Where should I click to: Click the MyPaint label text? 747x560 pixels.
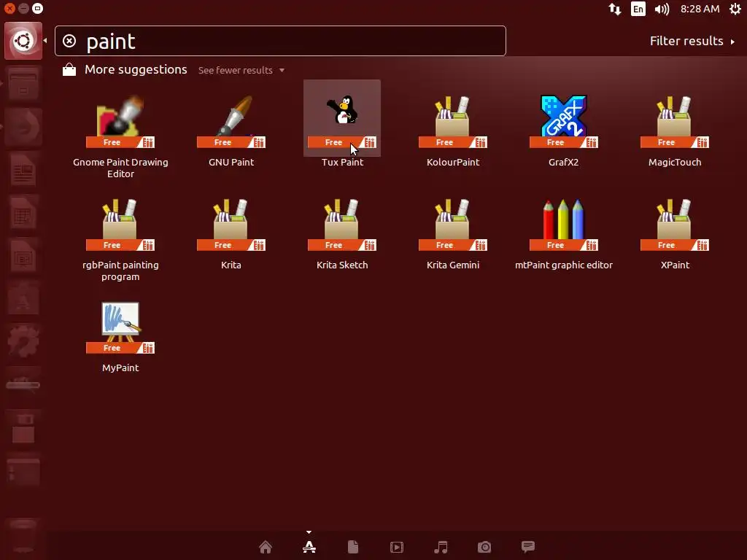click(120, 368)
